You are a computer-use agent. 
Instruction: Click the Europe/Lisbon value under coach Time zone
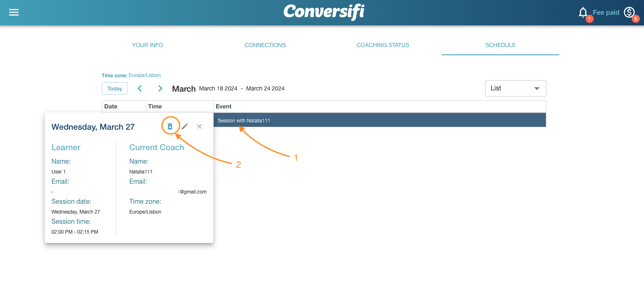[x=145, y=212]
